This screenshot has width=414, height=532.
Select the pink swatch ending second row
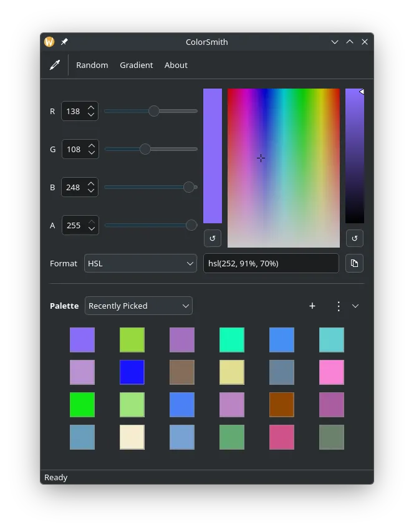[332, 372]
